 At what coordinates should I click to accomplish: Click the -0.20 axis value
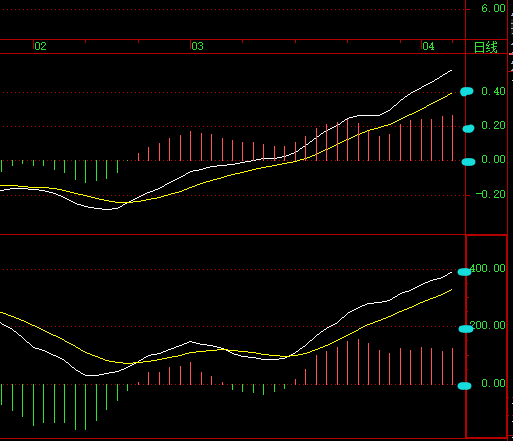(x=491, y=194)
